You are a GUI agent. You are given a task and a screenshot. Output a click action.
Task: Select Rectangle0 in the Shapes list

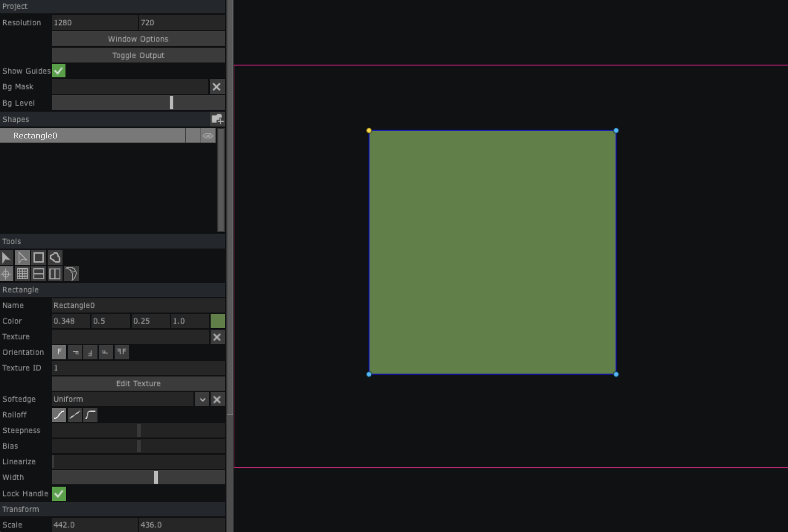click(93, 136)
